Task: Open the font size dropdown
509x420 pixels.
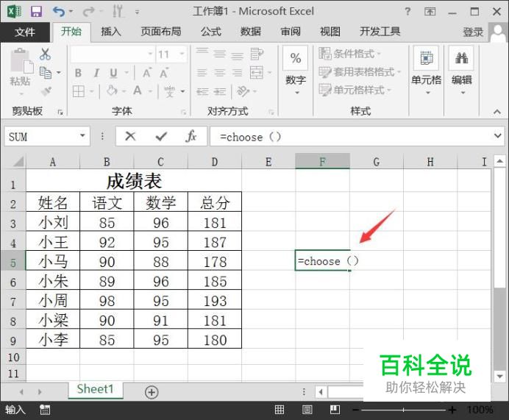Action: [182, 54]
